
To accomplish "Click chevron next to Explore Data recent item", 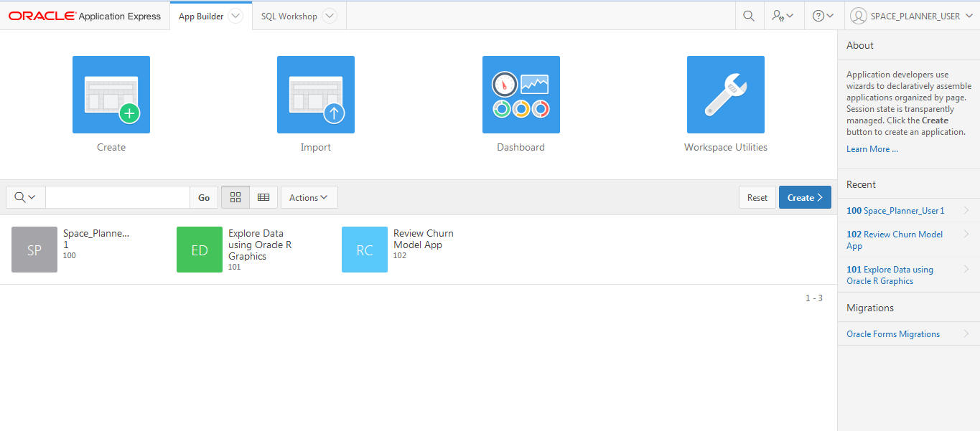I will point(967,269).
